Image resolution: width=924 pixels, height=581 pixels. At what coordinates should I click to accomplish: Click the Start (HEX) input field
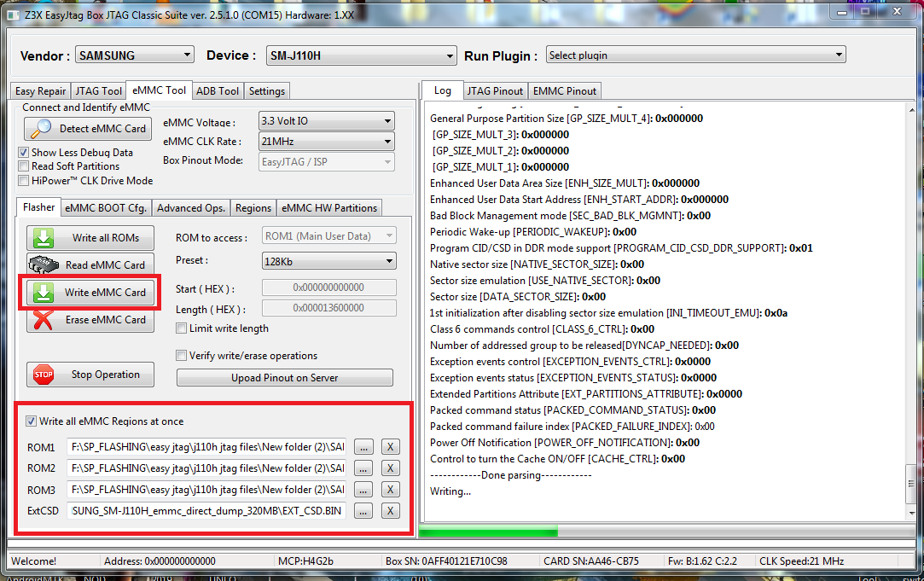[x=328, y=288]
